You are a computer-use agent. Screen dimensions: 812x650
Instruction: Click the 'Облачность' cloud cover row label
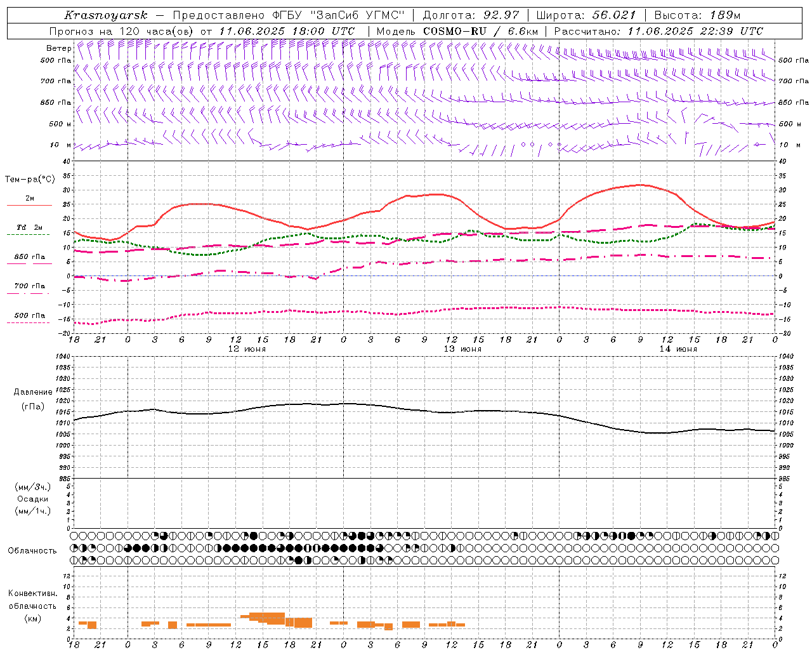click(x=32, y=550)
